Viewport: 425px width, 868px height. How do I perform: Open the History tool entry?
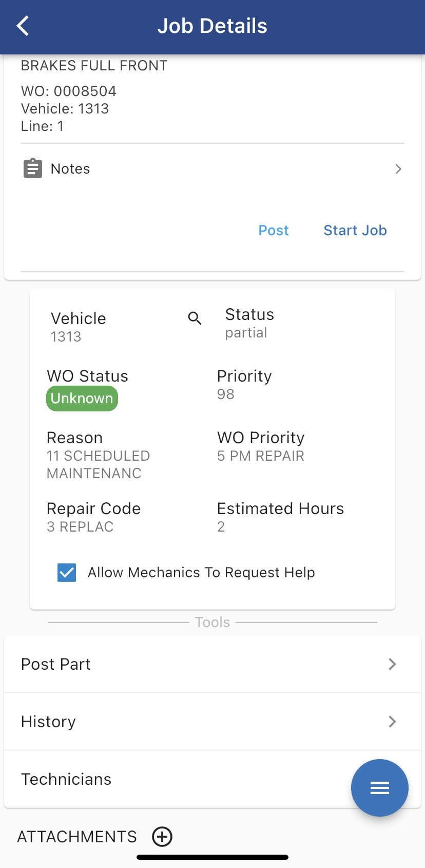coord(49,722)
